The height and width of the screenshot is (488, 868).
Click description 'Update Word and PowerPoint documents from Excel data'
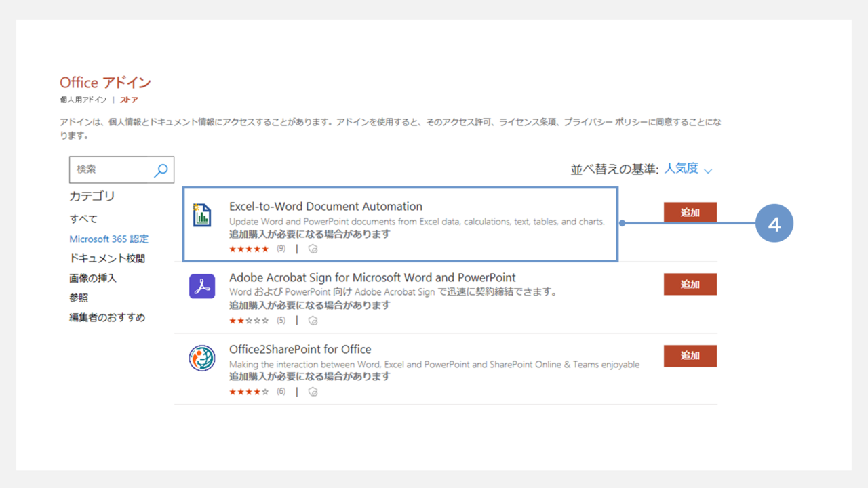[x=417, y=222]
